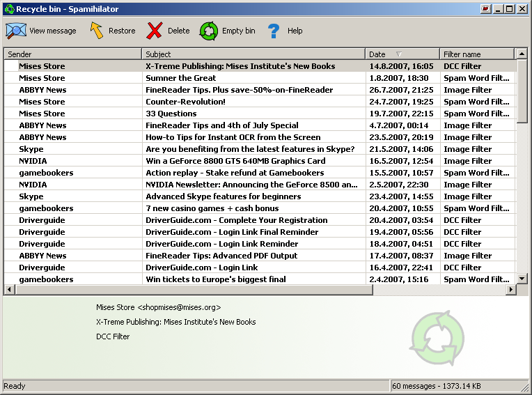This screenshot has height=395, width=532.
Task: Click the horizontal scrollbar right arrow
Action: click(x=510, y=290)
